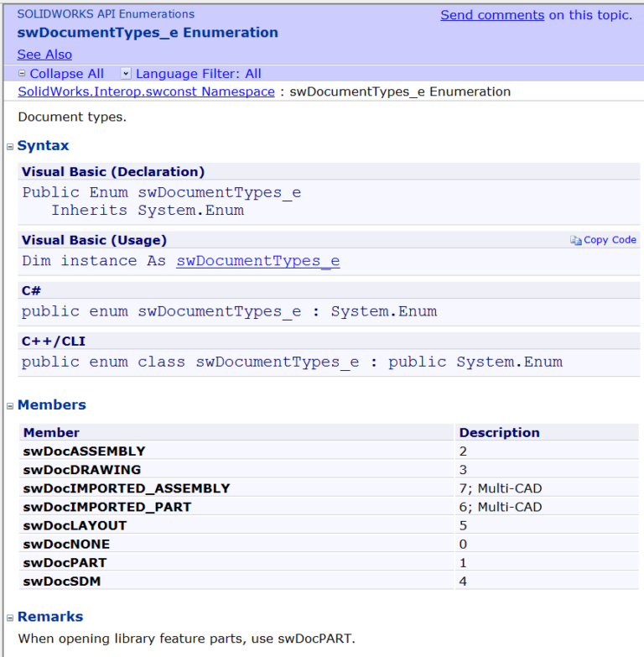Screen dimensions: 644x657
Task: Click the 'Inherits System.Enum' code line
Action: (x=148, y=211)
